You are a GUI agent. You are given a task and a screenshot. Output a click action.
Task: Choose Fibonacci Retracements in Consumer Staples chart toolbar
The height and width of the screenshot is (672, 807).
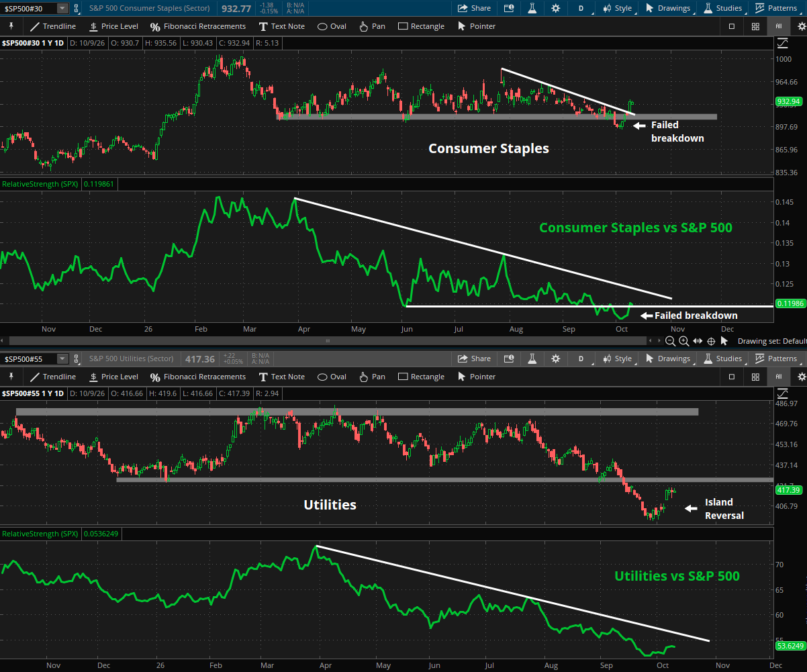[198, 26]
